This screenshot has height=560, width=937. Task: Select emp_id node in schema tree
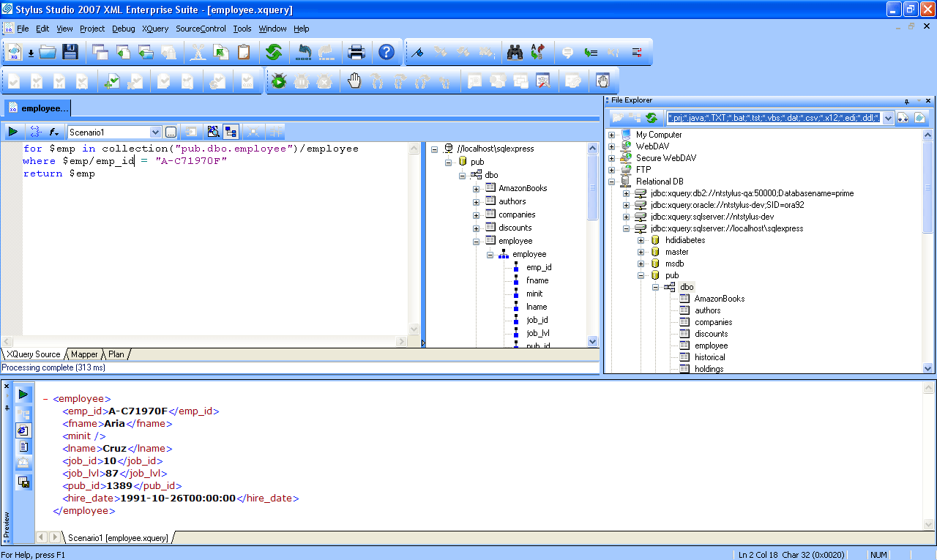point(539,267)
